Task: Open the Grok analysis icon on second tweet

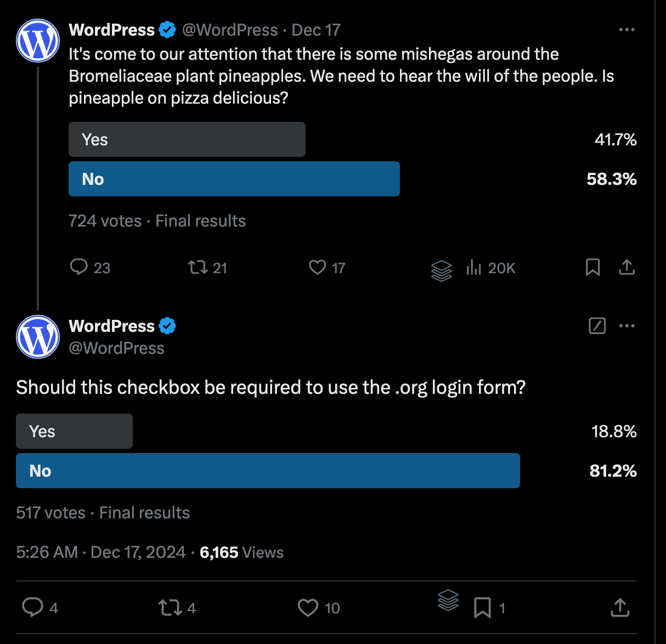Action: click(x=597, y=326)
